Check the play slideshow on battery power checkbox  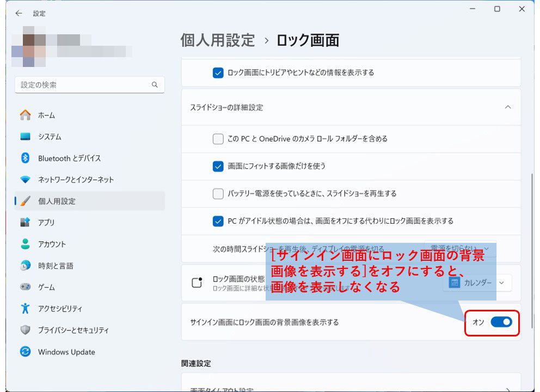218,194
